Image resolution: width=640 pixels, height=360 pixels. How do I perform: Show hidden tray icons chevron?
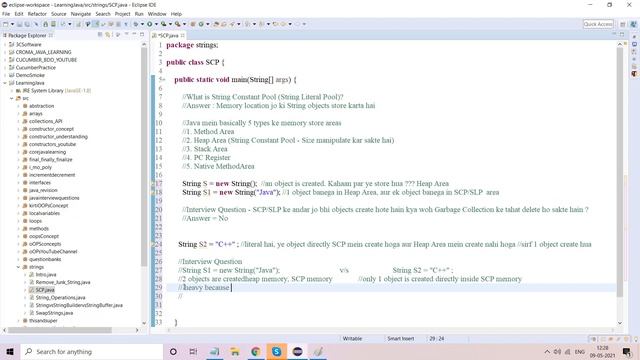pyautogui.click(x=547, y=351)
